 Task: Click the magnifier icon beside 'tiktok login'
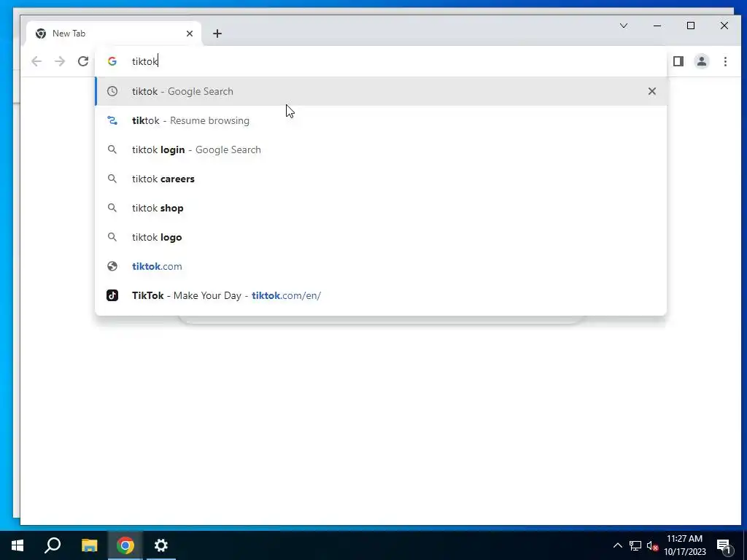[112, 149]
